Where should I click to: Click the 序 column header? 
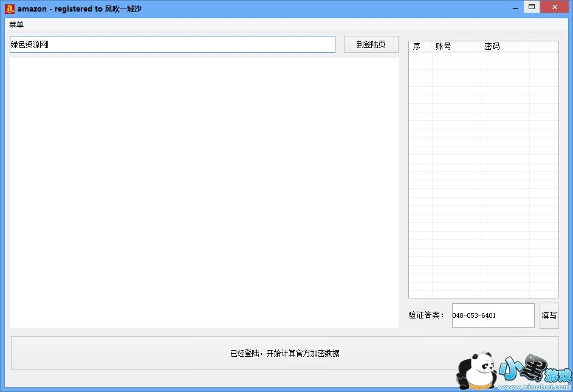point(420,46)
